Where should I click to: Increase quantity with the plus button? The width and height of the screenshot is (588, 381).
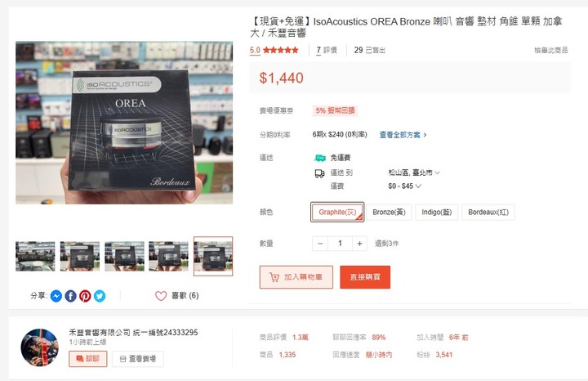tap(359, 244)
